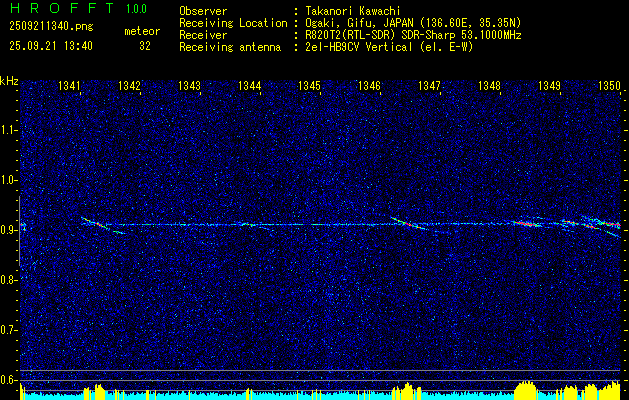Click the 1350 time marker

point(610,85)
